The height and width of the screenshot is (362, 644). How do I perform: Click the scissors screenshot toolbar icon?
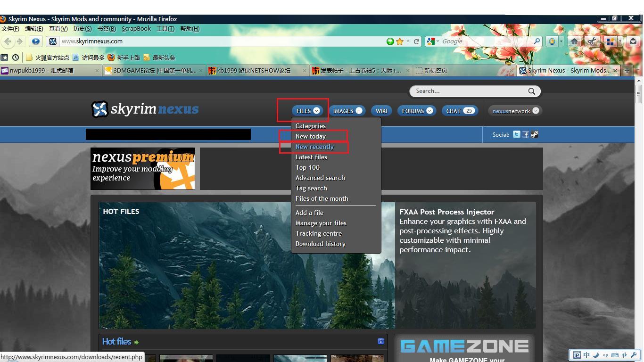pos(591,41)
